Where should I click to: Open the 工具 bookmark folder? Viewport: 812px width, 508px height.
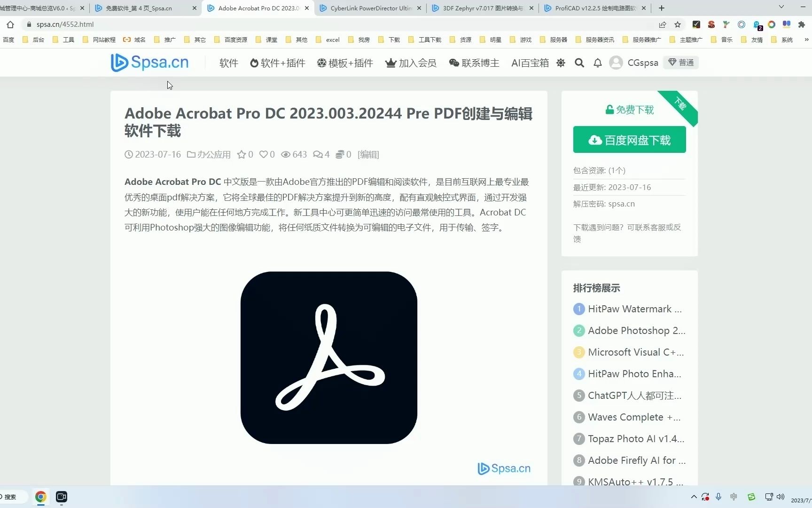coord(63,40)
